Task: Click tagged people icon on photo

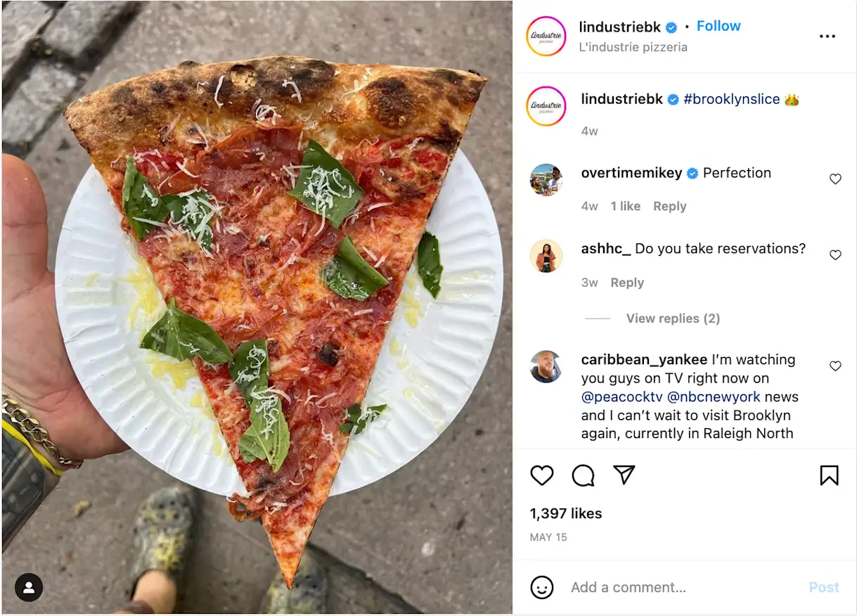Action: tap(29, 587)
